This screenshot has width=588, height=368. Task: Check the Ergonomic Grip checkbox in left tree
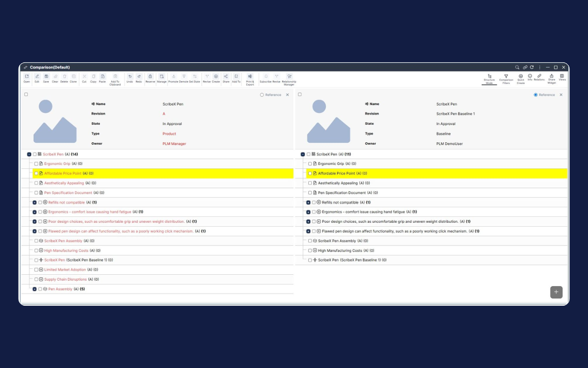tap(36, 164)
